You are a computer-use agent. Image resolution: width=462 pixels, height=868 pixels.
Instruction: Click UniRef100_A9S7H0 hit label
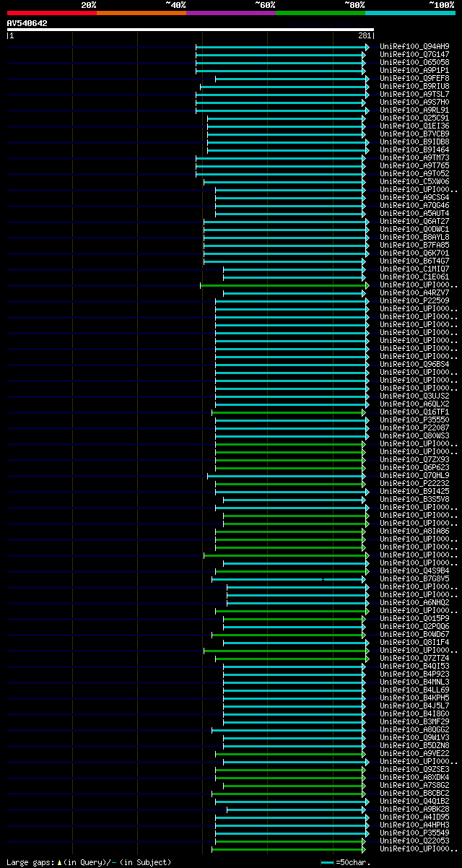414,102
